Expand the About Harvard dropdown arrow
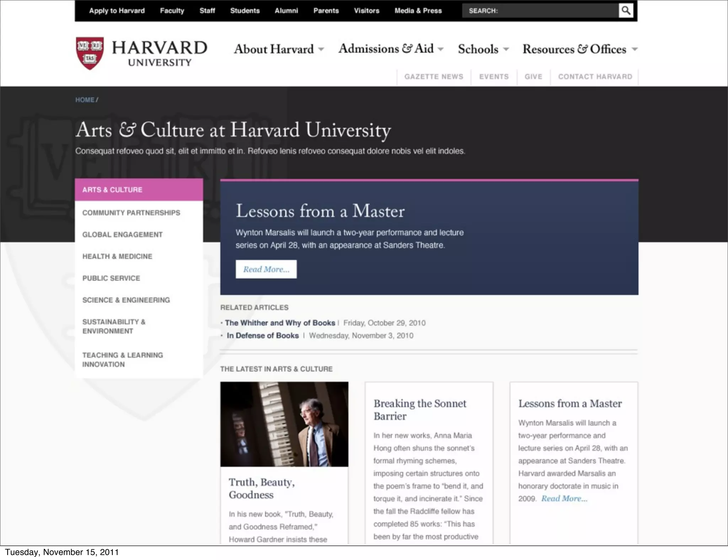728x560 pixels. 321,49
